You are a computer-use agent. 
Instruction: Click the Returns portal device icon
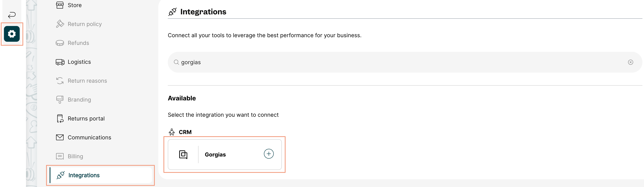pos(60,118)
